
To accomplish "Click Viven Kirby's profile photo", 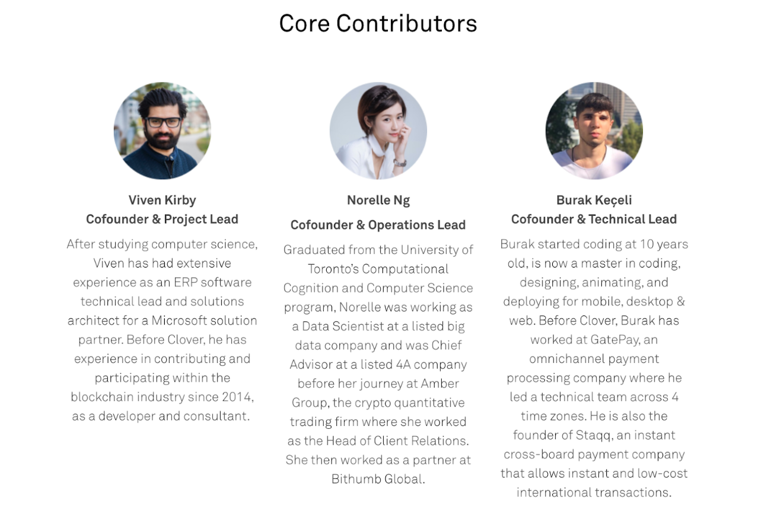I will point(162,131).
